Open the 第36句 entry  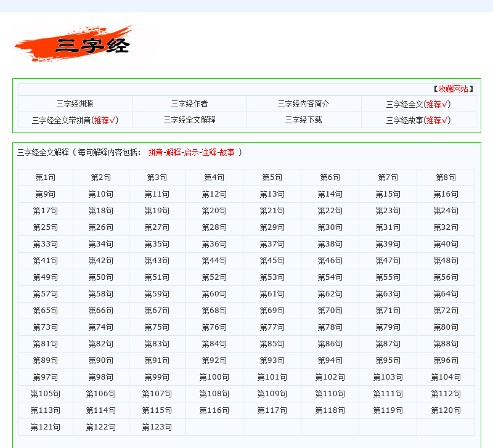coord(214,244)
